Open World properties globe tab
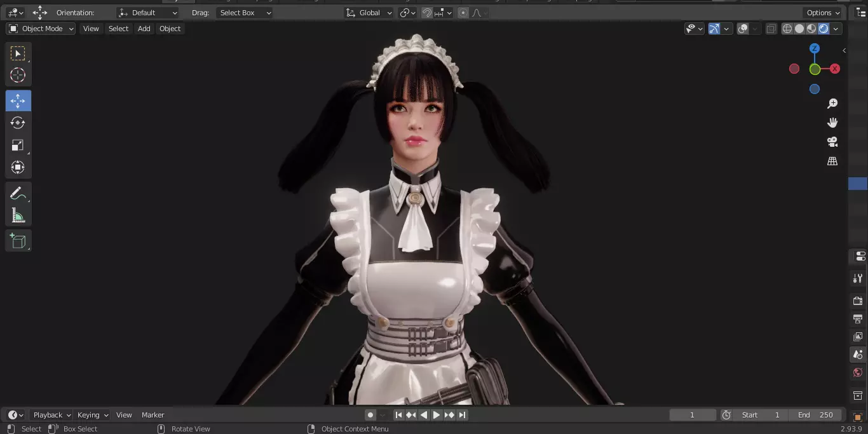This screenshot has height=434, width=868. coord(858,372)
